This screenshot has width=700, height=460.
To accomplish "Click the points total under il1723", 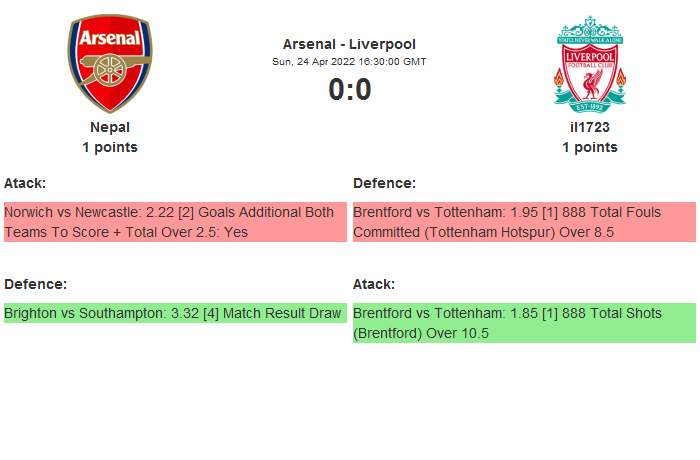I will 590,147.
